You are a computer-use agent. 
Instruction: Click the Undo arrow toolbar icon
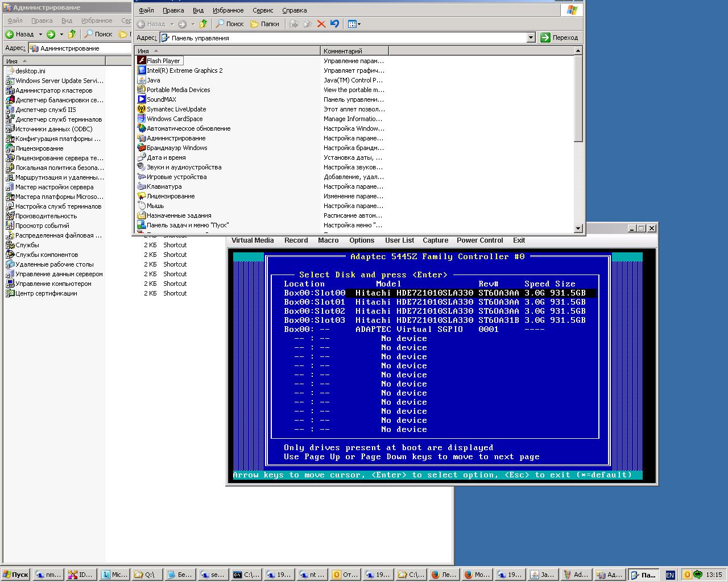pyautogui.click(x=334, y=24)
